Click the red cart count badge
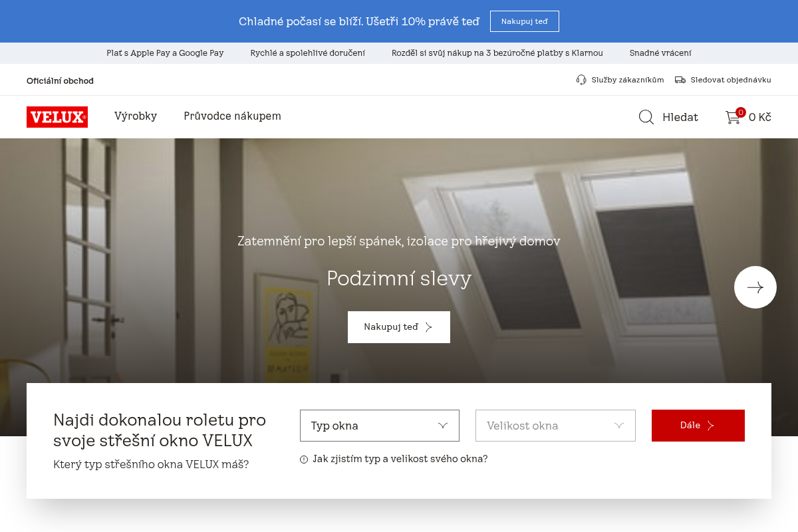798x532 pixels. coord(740,112)
